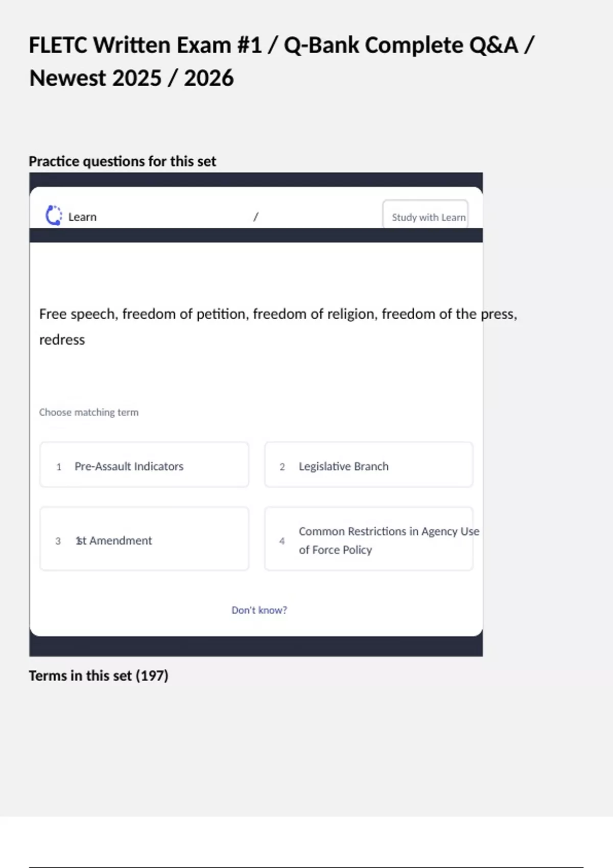Select the Legislative Branch answer option
Image resolution: width=613 pixels, height=868 pixels.
(x=368, y=465)
